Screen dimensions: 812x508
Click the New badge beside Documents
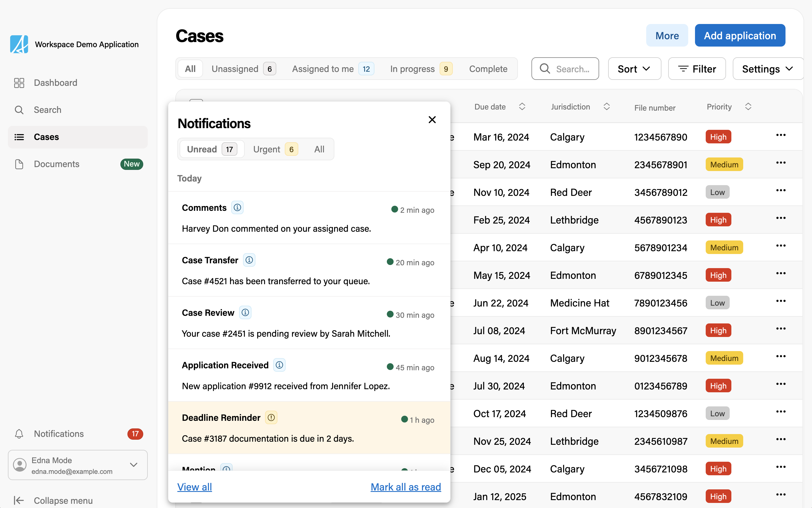(x=132, y=164)
